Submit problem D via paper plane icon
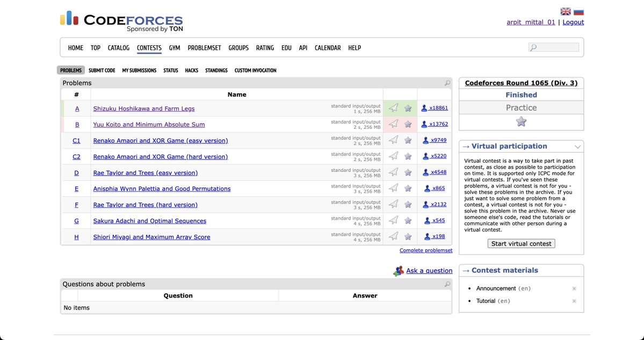Viewport: 644px width, 340px height. pos(394,172)
